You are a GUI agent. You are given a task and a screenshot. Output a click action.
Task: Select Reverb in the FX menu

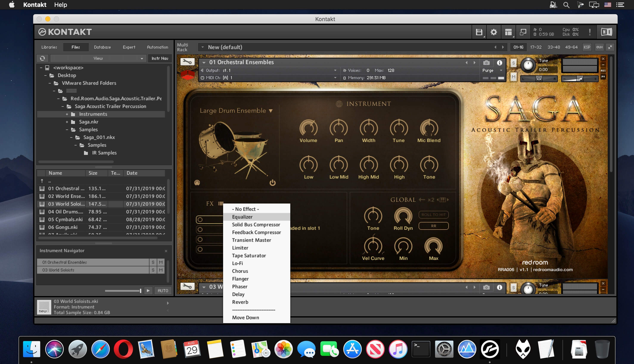coord(256,302)
